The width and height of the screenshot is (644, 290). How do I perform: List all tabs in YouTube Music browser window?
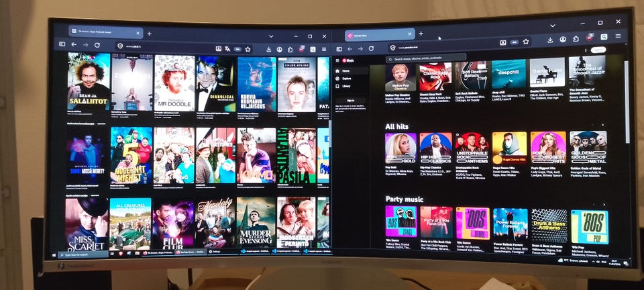[x=552, y=26]
